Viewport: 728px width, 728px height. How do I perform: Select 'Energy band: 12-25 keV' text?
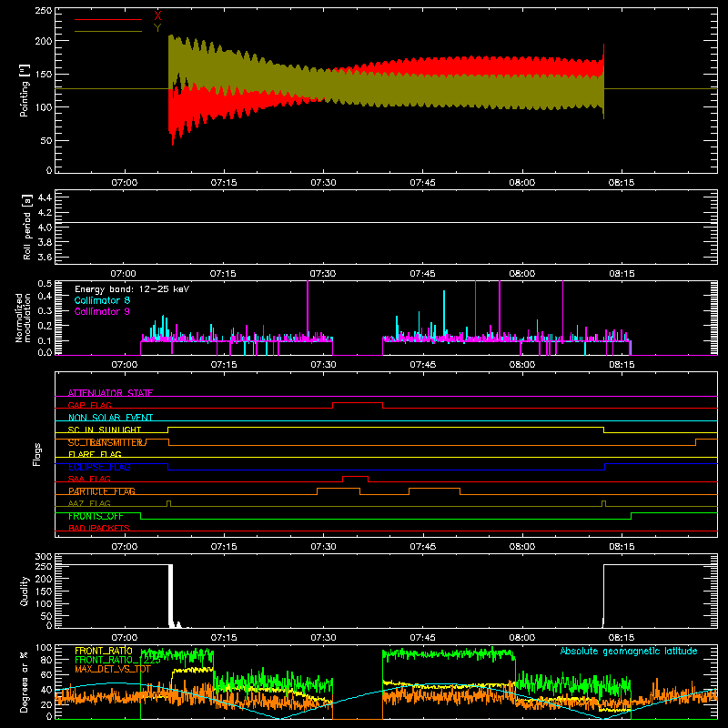point(132,289)
